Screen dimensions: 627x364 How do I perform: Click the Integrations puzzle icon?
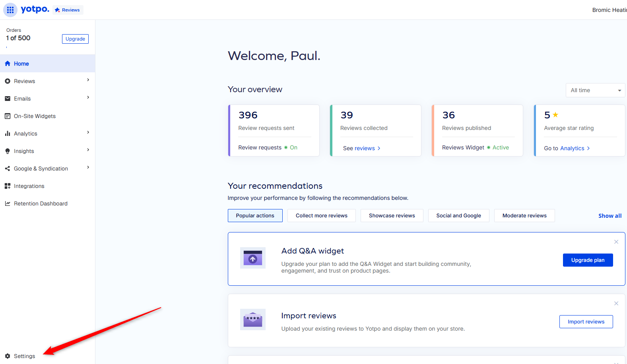click(8, 186)
